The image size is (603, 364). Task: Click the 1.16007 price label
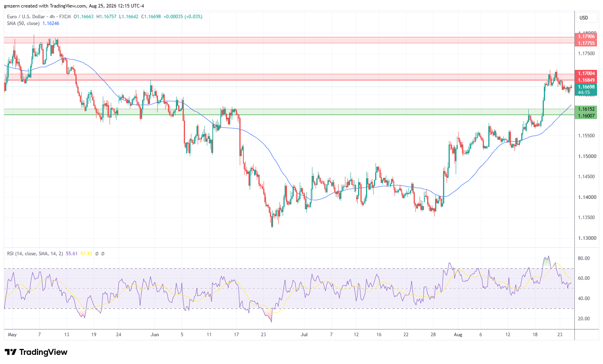[586, 116]
